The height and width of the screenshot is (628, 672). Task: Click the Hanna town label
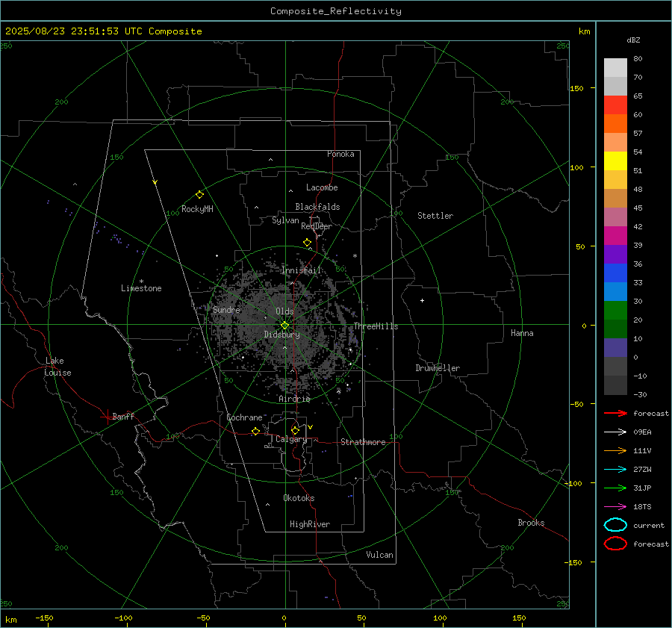(522, 333)
